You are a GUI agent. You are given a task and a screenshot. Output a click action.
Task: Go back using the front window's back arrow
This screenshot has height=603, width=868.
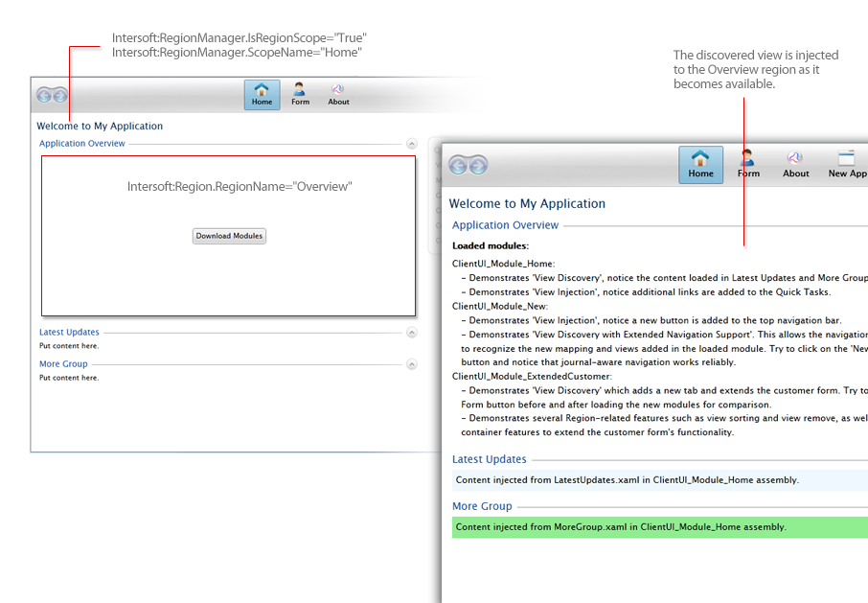(458, 165)
